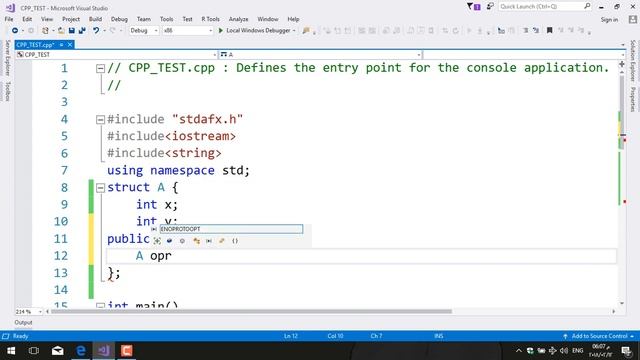The image size is (640, 360).
Task: Click the Navigate Backward arrow icon
Action: (15, 31)
